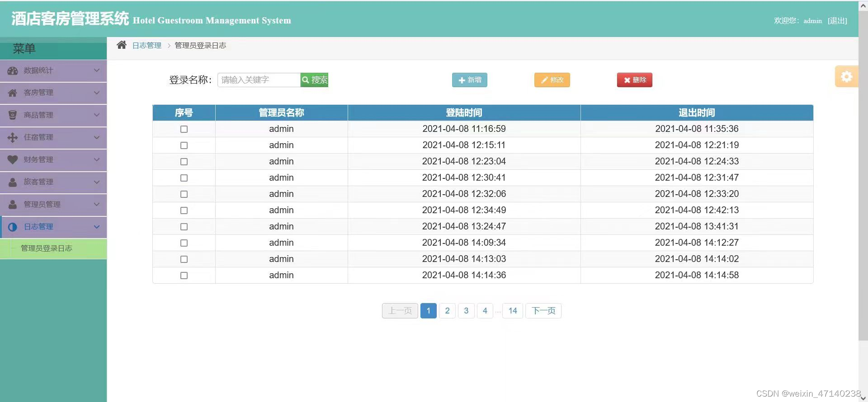Check the row with login 12:32:06
This screenshot has height=402, width=868.
[184, 194]
